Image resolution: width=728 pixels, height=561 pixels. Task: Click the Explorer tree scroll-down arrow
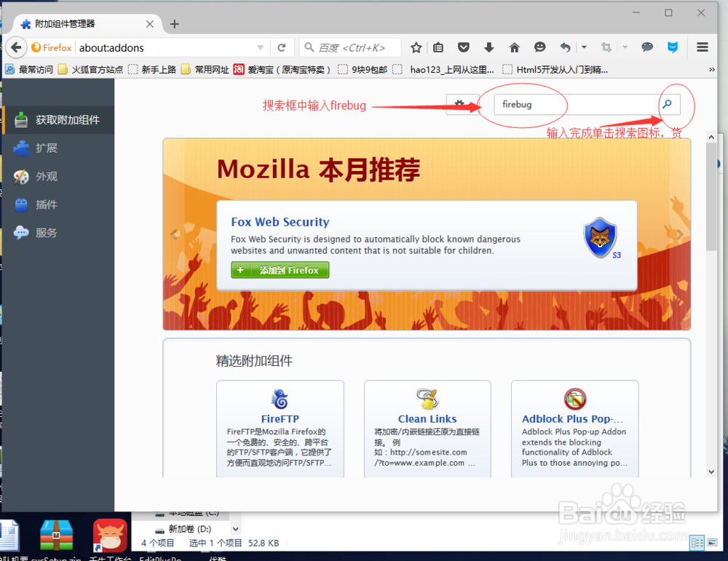point(235,529)
